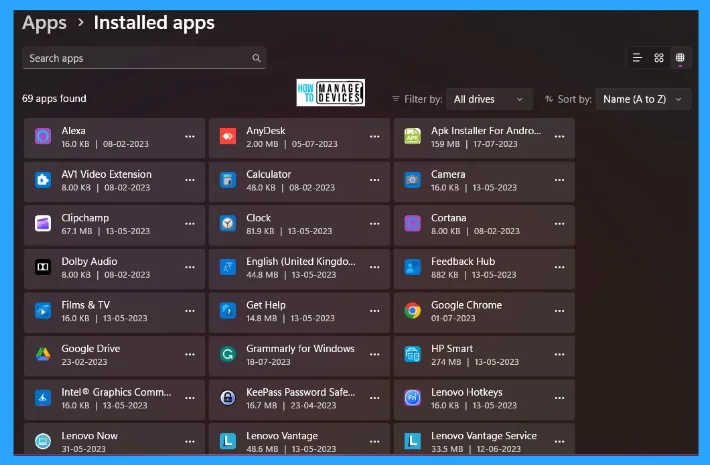Click the Lenovo Vantage app name
This screenshot has width=710, height=465.
[282, 436]
